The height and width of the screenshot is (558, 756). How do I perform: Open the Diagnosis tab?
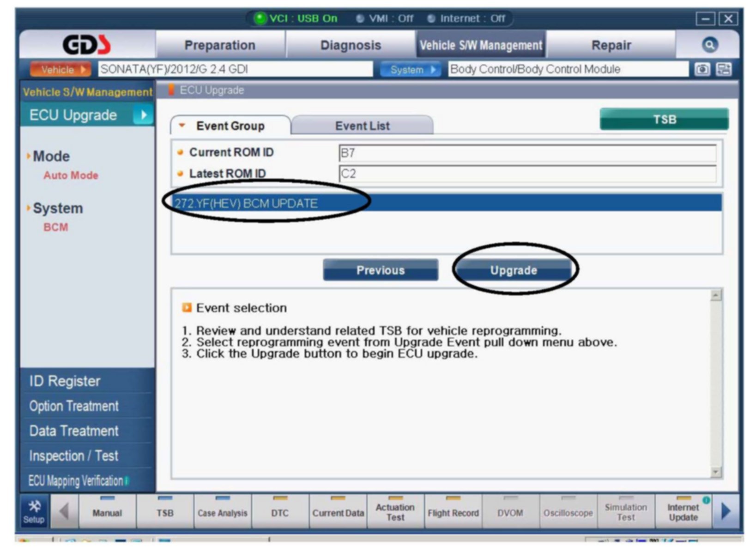(351, 45)
